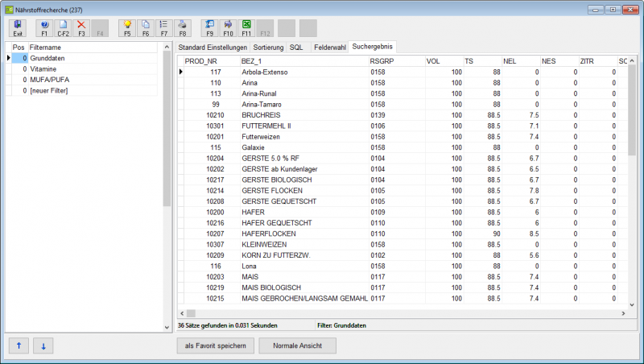Open help with the F1 question mark icon

44,28
